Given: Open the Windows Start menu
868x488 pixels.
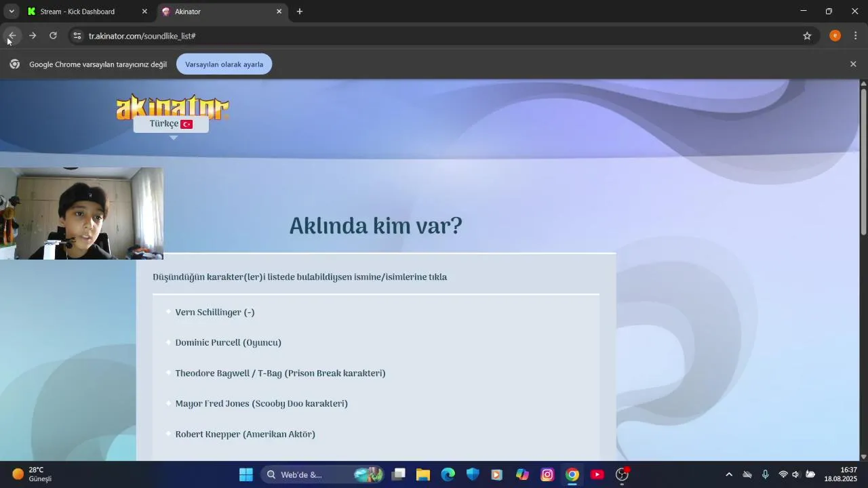Looking at the screenshot, I should tap(246, 474).
